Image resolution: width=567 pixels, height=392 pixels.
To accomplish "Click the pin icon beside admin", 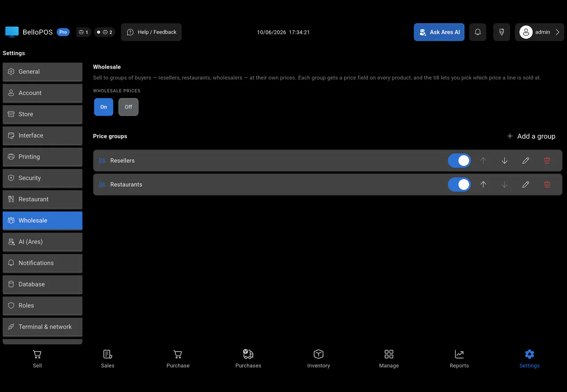I will (502, 32).
